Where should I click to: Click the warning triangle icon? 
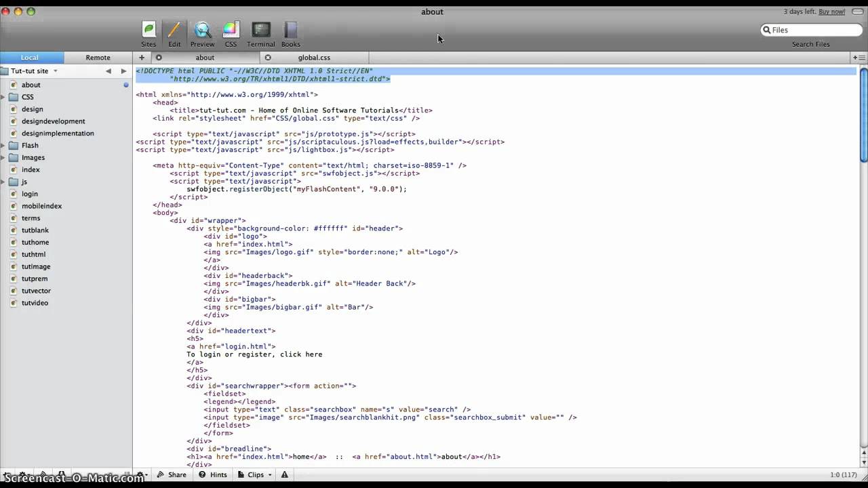[285, 475]
